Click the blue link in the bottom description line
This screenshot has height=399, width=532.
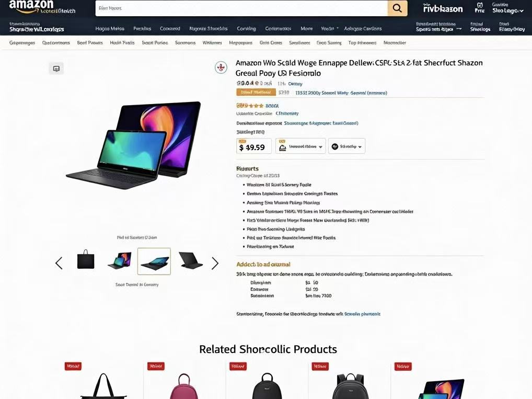pyautogui.click(x=362, y=314)
